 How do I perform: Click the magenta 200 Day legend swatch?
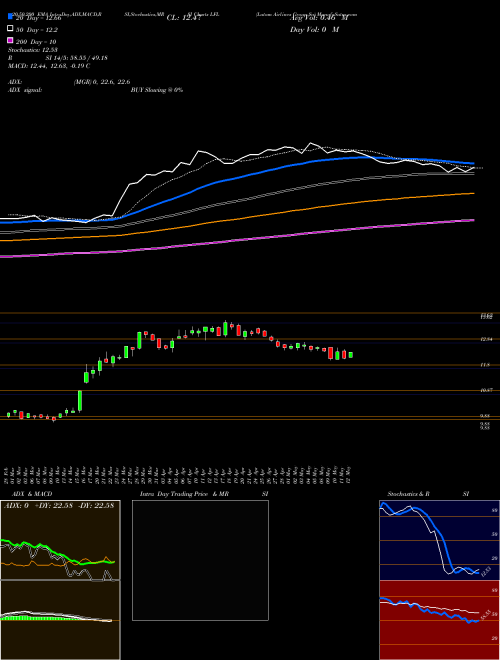click(x=10, y=40)
